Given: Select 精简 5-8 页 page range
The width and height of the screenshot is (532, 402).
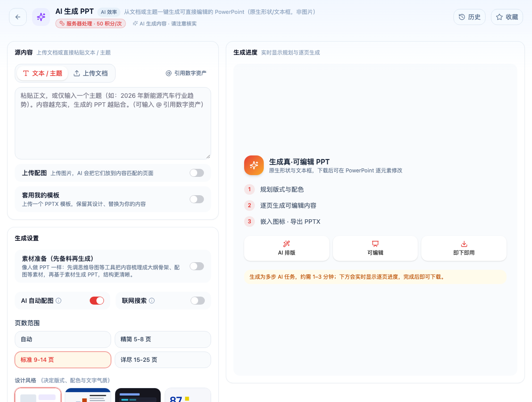Looking at the screenshot, I should [163, 339].
